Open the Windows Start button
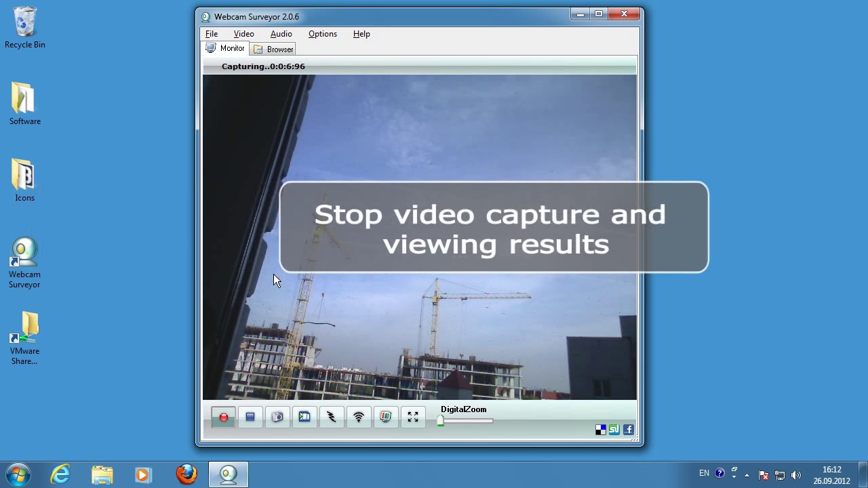Screen dimensions: 868x488 (x=18, y=474)
